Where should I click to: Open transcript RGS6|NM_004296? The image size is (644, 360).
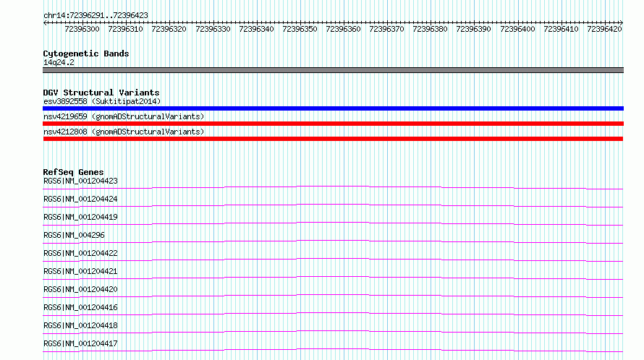pos(74,235)
